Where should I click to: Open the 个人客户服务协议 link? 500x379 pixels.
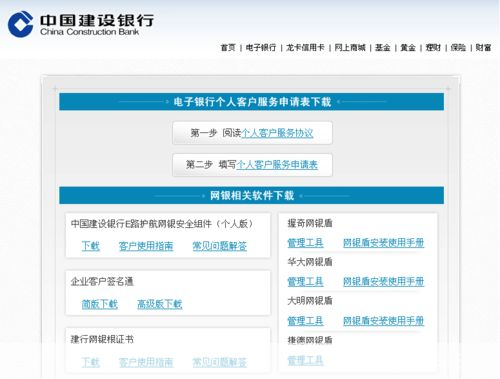(x=277, y=133)
